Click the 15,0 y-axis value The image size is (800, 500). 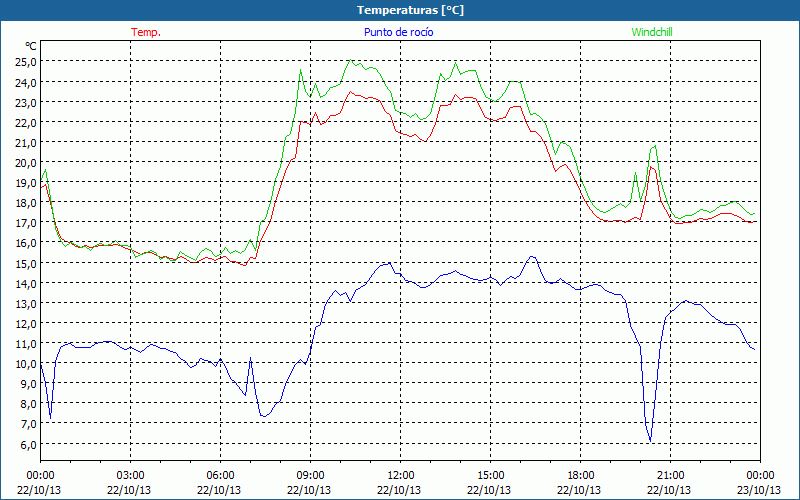[26, 263]
